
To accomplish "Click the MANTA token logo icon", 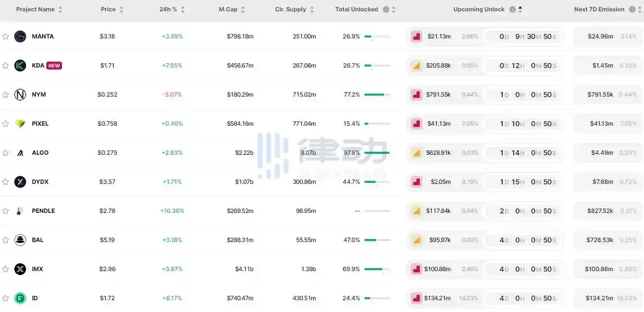I will (20, 36).
